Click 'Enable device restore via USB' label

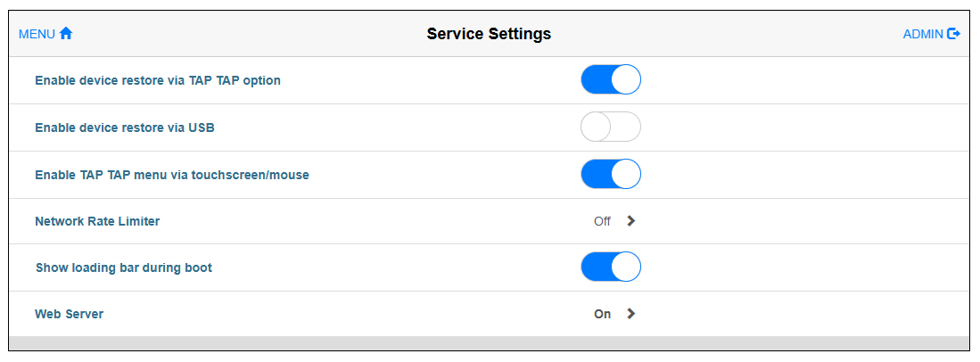[125, 128]
